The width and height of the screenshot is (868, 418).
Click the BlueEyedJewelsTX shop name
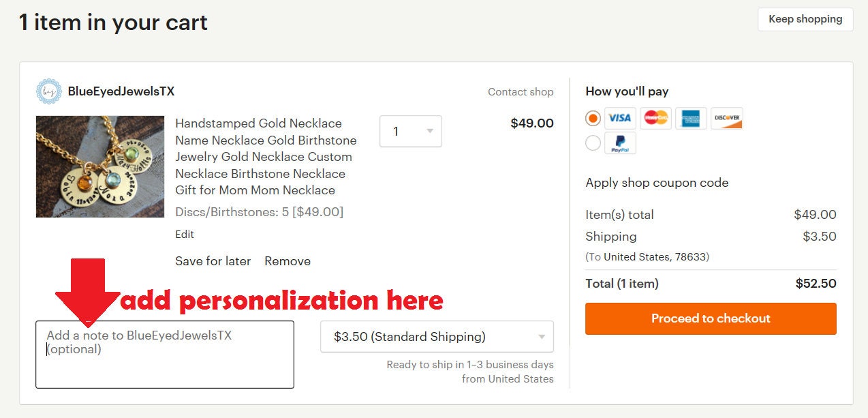pyautogui.click(x=121, y=91)
